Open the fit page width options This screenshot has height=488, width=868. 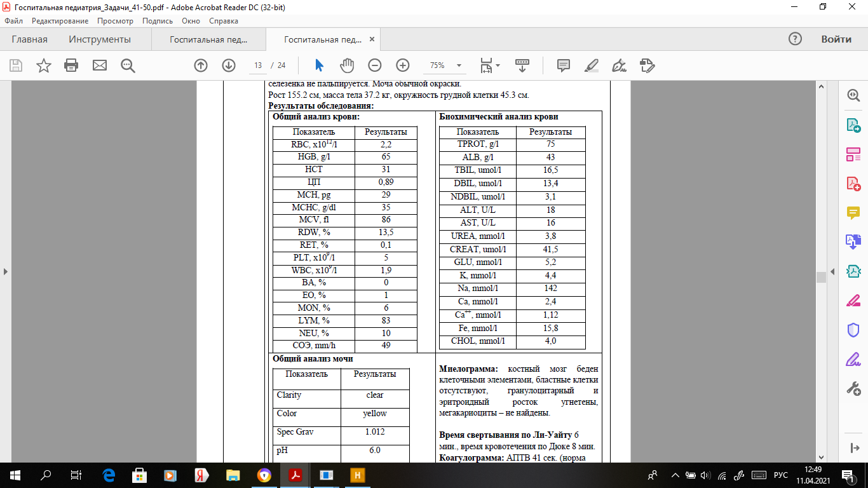tap(490, 65)
